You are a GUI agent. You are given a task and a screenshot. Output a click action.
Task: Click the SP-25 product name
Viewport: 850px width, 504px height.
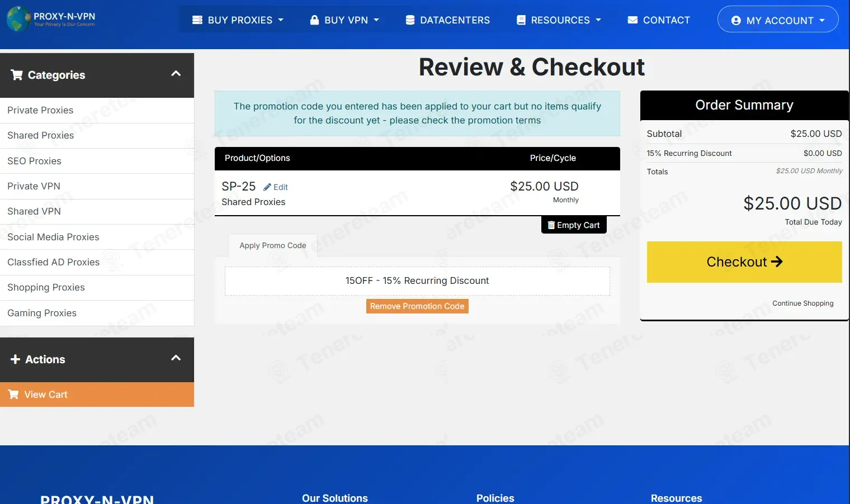[x=238, y=187]
